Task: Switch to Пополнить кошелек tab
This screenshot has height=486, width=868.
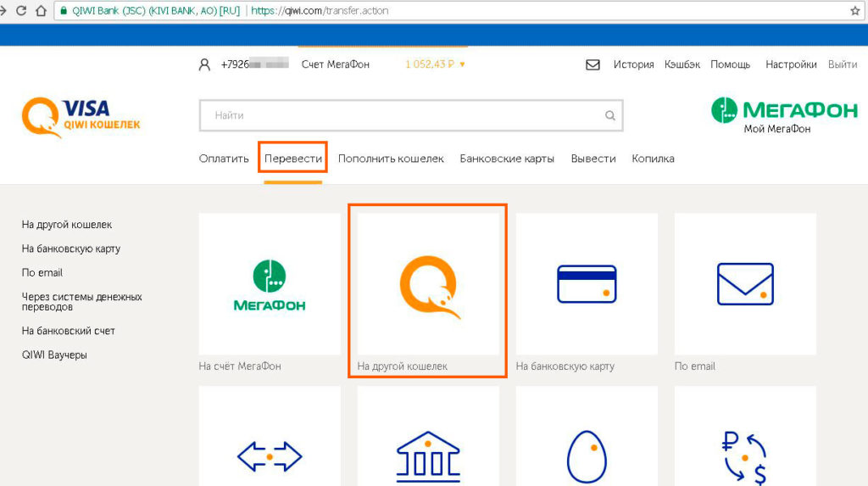Action: (391, 159)
